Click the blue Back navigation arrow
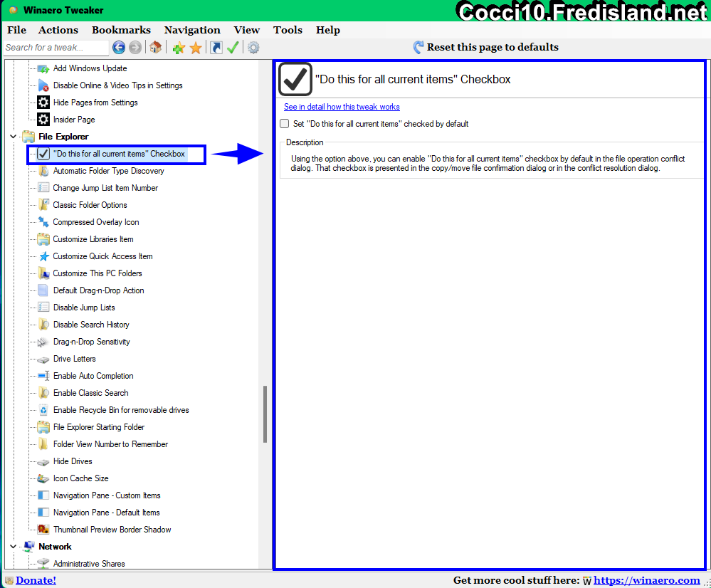 tap(119, 47)
